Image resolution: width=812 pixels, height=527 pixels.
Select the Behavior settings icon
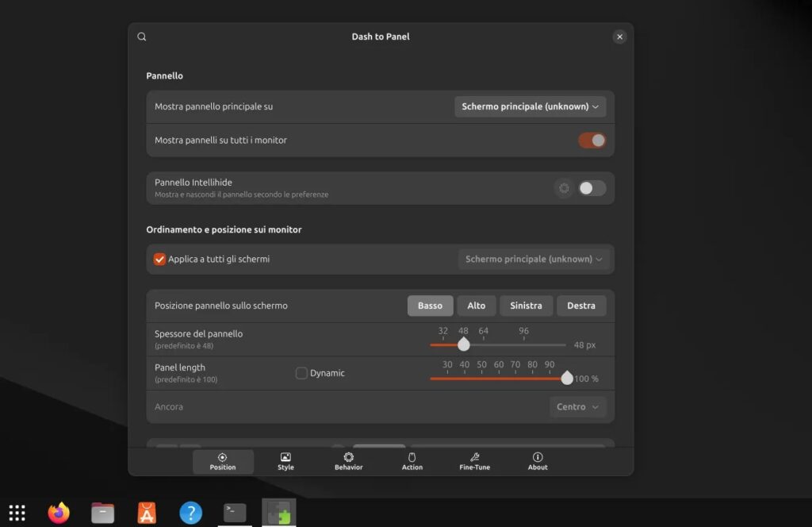click(x=348, y=456)
